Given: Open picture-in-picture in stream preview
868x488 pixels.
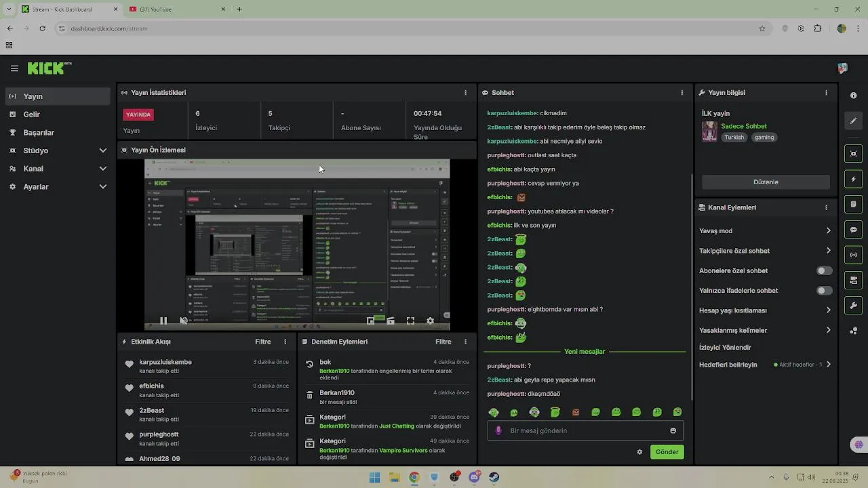Looking at the screenshot, I should point(371,321).
